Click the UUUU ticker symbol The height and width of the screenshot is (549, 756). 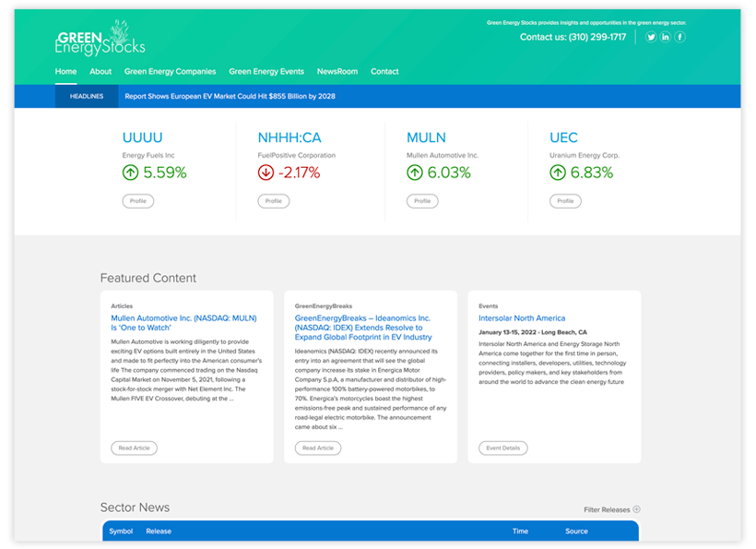pyautogui.click(x=142, y=137)
